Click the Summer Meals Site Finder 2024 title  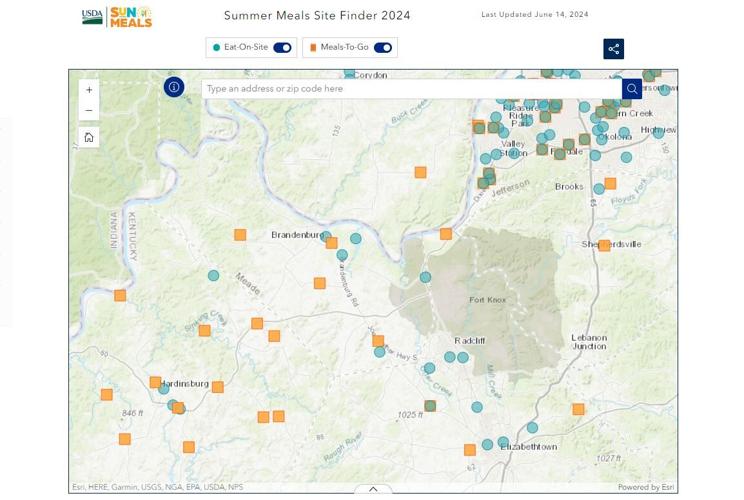click(x=317, y=16)
